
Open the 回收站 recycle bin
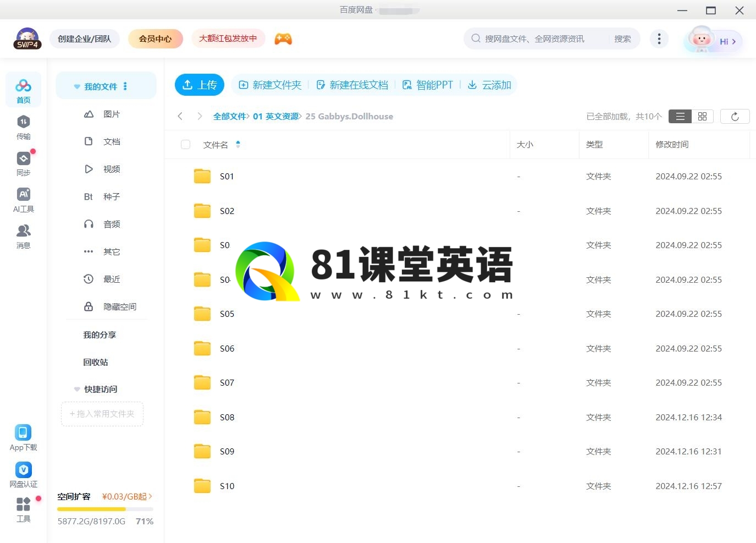(x=96, y=362)
